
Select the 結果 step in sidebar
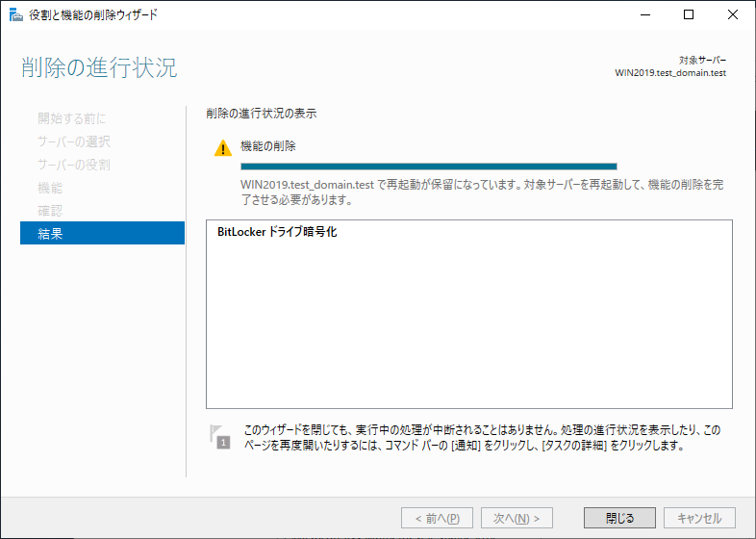(x=102, y=233)
